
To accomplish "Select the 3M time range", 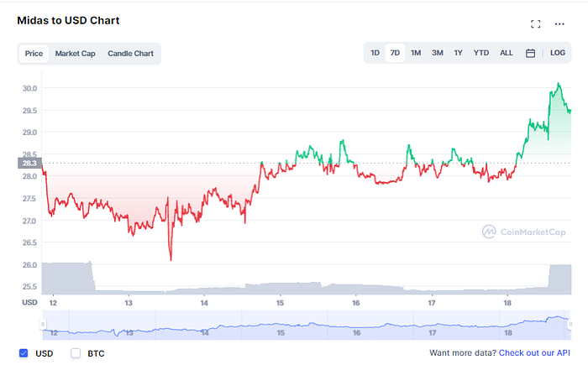I will [438, 53].
